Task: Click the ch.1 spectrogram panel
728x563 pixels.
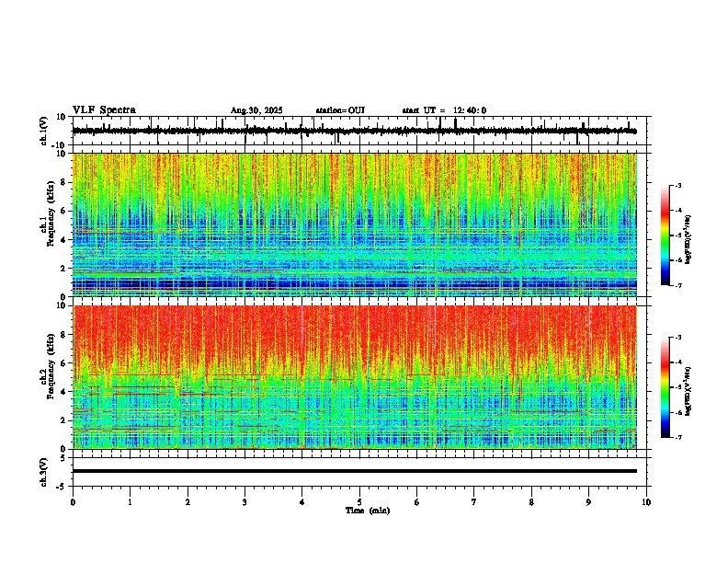Action: click(x=355, y=224)
